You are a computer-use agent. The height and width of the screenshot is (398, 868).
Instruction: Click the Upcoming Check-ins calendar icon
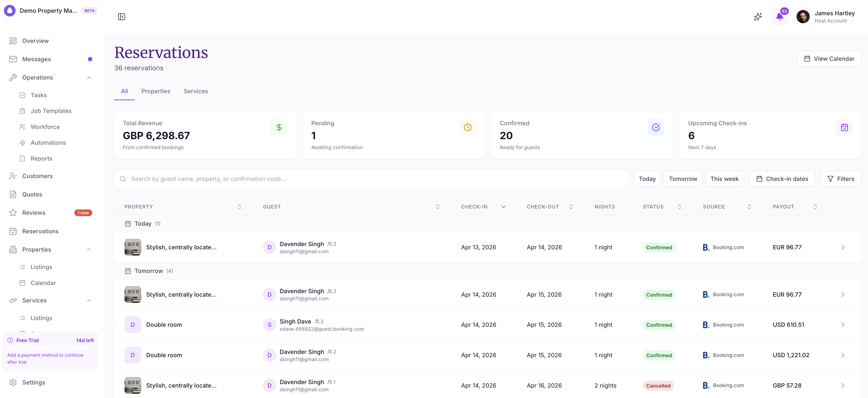[844, 127]
